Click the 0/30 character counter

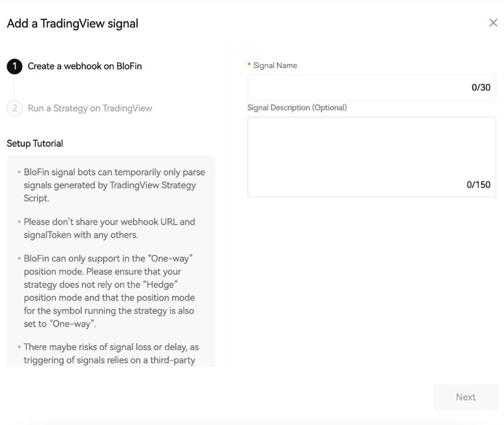tap(481, 88)
